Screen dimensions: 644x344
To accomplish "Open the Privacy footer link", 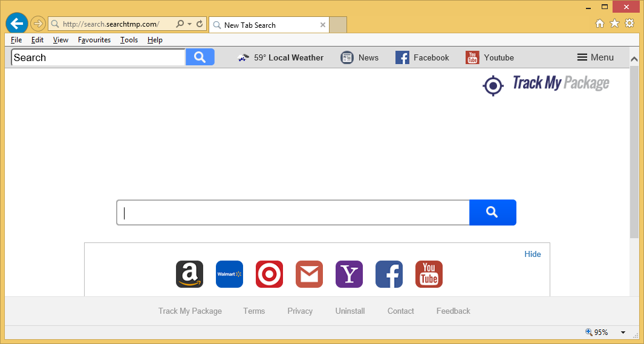I will pos(300,311).
